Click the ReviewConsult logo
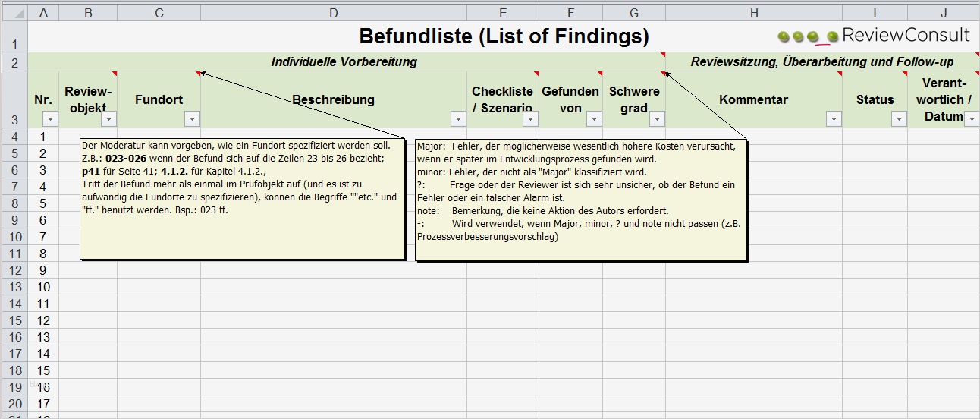 (873, 36)
